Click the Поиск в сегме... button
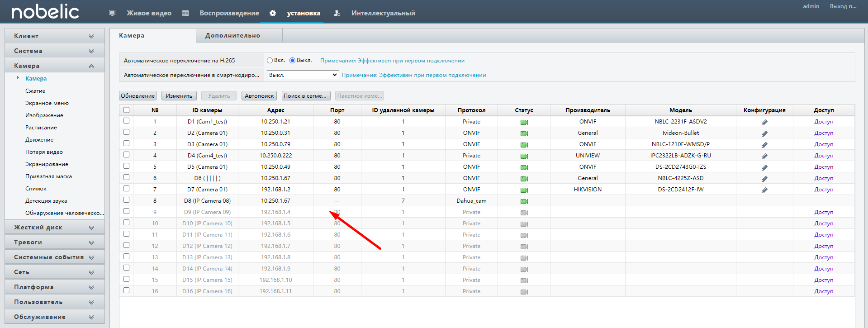868x328 pixels. pyautogui.click(x=306, y=96)
